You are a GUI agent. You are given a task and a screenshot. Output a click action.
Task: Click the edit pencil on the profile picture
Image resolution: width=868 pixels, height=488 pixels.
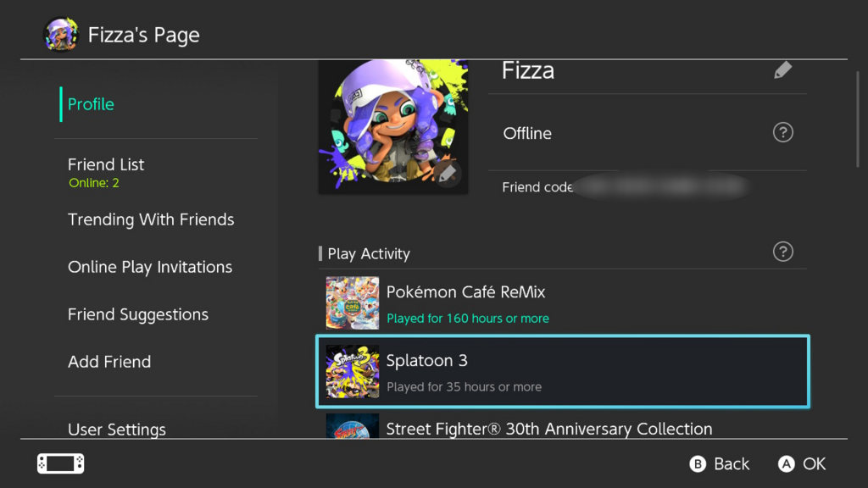pos(447,174)
